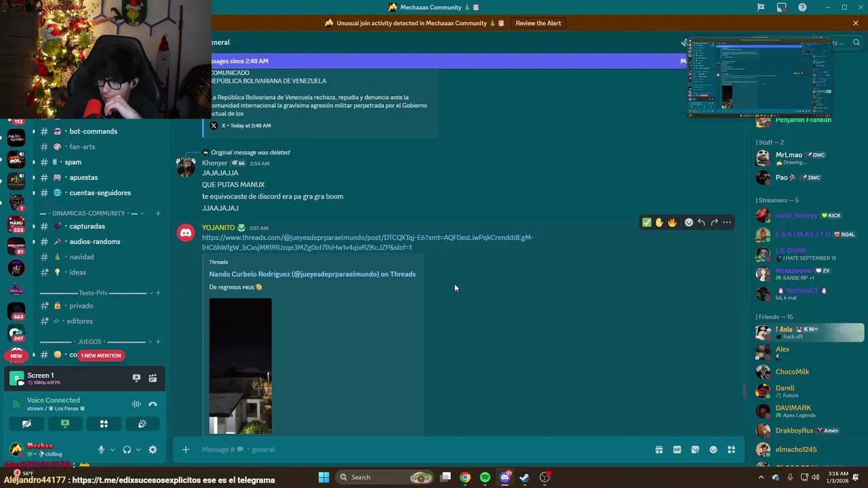Mute the microphone

(x=101, y=449)
